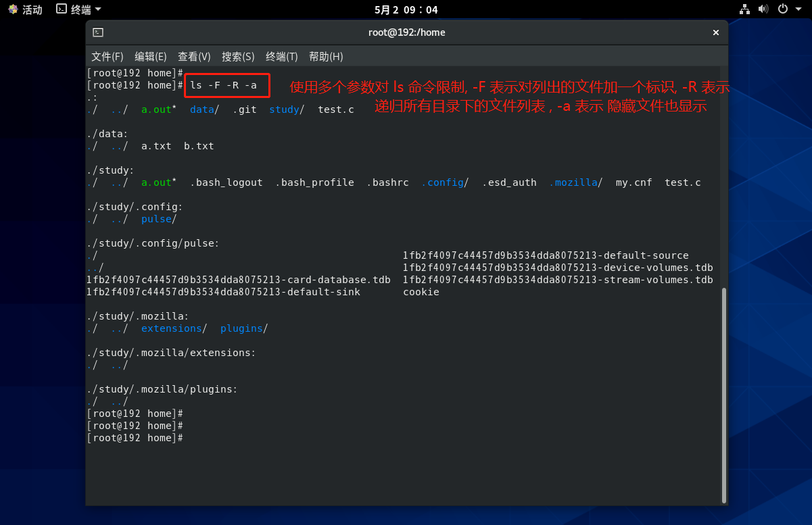Click the volume speaker icon
This screenshot has width=812, height=525.
(763, 9)
